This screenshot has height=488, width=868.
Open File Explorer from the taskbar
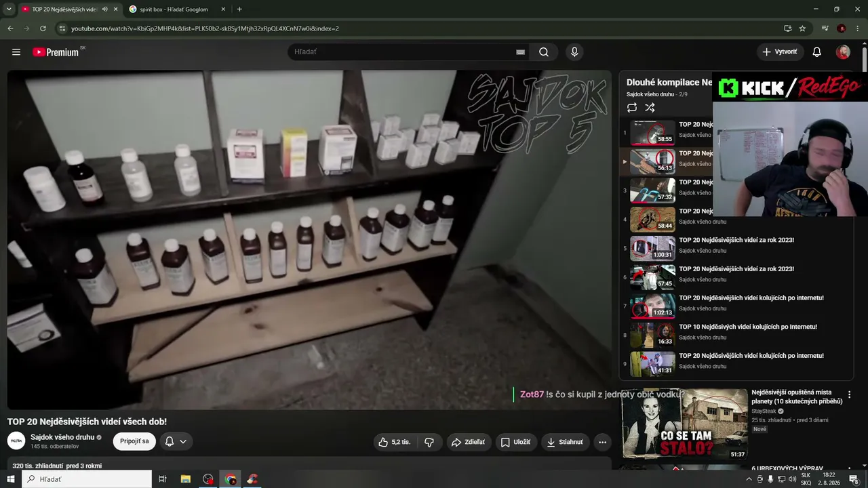coord(185,479)
